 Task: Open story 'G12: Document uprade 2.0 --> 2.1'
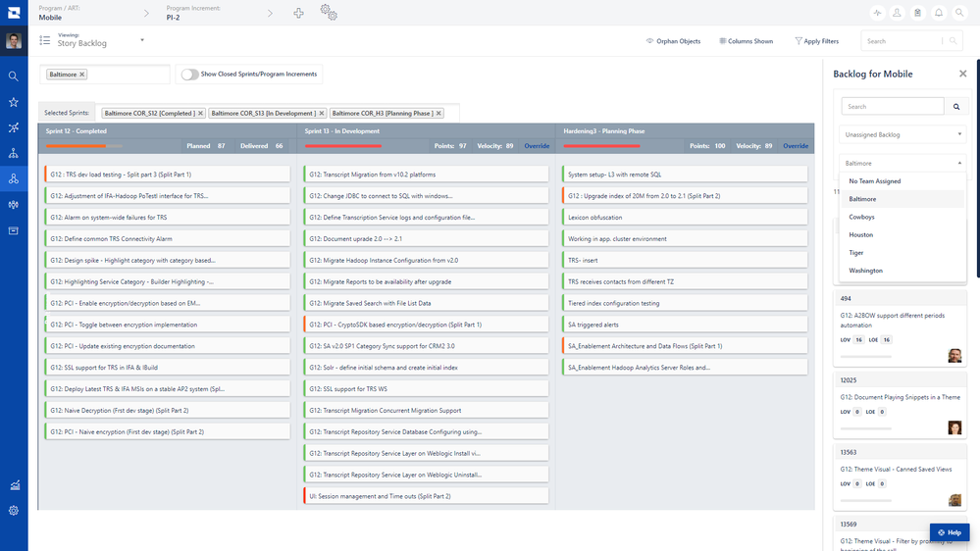click(x=426, y=238)
